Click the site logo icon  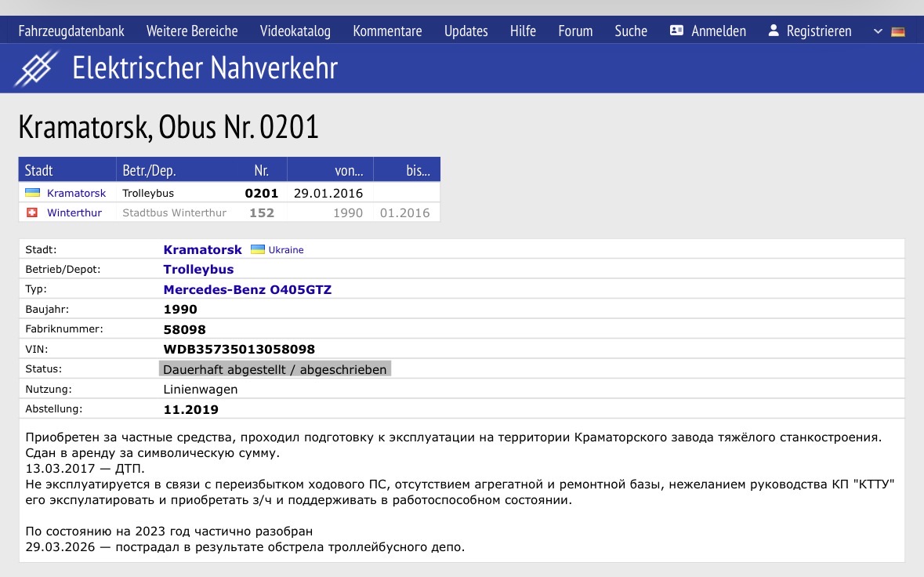point(37,68)
